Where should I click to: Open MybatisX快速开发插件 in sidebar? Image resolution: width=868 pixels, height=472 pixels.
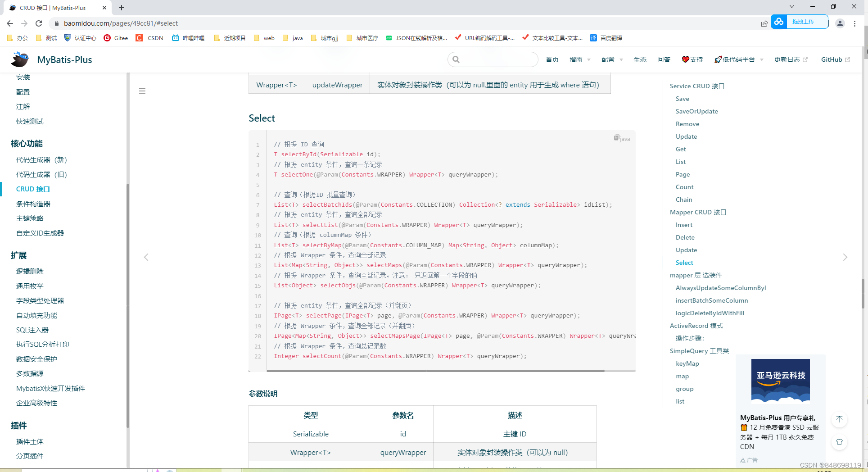point(50,388)
